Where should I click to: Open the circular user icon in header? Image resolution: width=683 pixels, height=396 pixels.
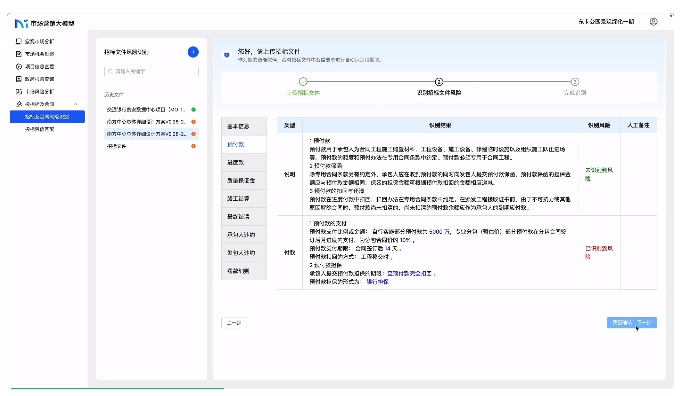point(653,22)
